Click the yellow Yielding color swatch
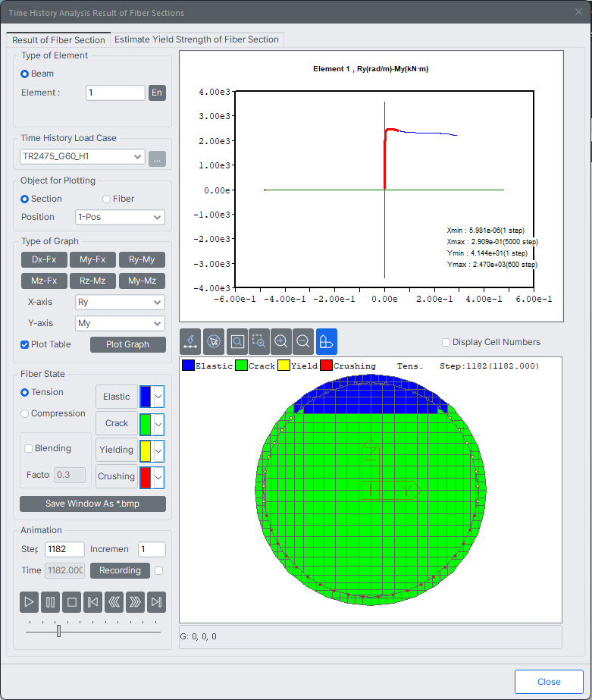The image size is (592, 700). 146,450
